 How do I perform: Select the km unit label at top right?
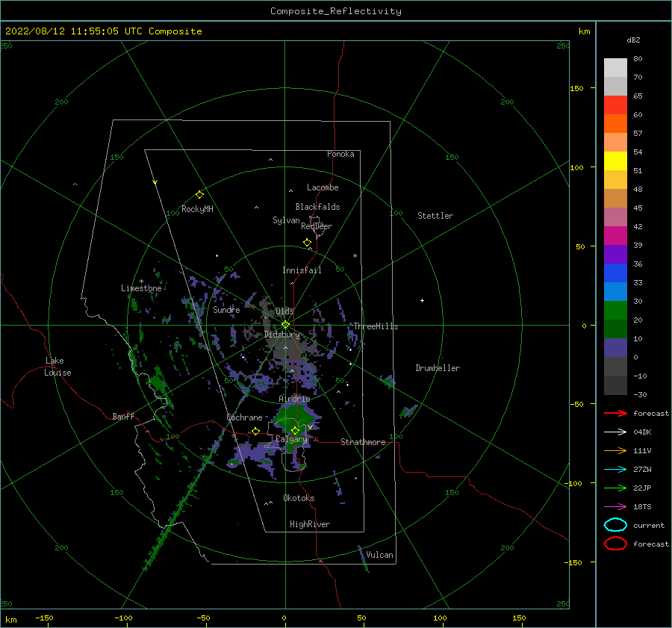[584, 31]
